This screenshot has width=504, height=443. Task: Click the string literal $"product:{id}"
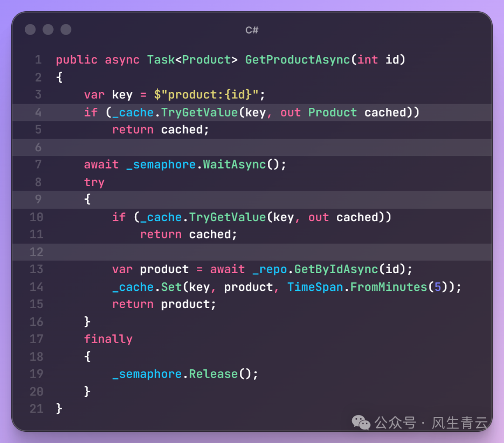(206, 95)
